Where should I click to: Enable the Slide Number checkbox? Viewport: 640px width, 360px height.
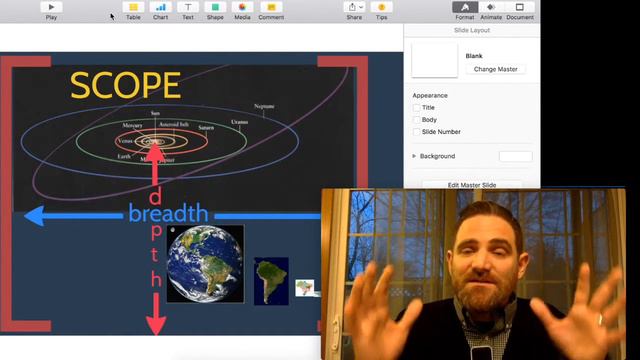416,132
